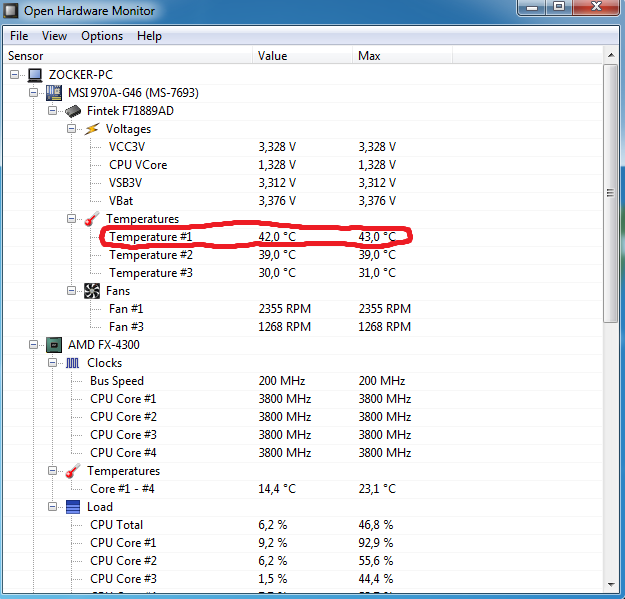Viewport: 625px width, 599px height.
Task: Collapse the Load group
Action: point(52,507)
